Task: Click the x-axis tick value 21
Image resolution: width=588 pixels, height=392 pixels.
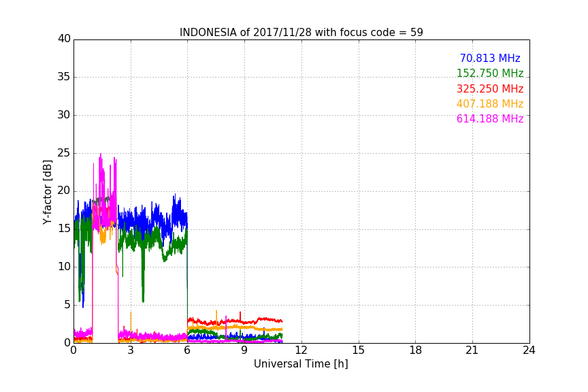Action: click(472, 350)
